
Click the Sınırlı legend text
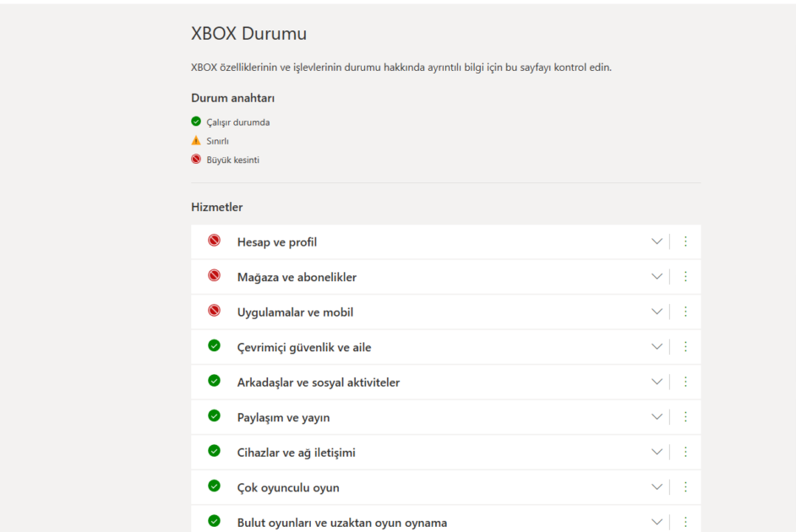click(x=217, y=141)
